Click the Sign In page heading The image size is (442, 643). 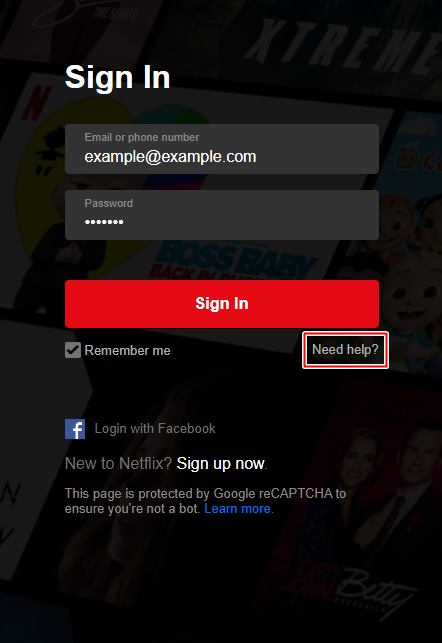coord(118,77)
